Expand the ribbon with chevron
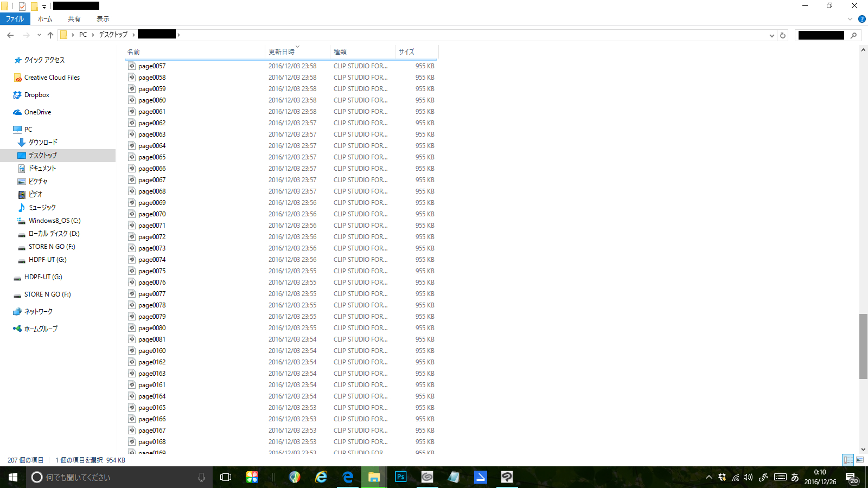 coord(850,19)
